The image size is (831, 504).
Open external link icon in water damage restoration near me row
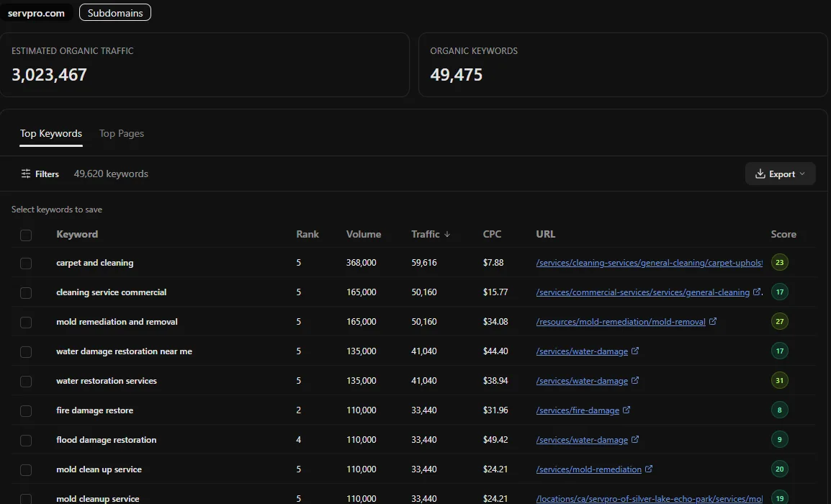(635, 351)
